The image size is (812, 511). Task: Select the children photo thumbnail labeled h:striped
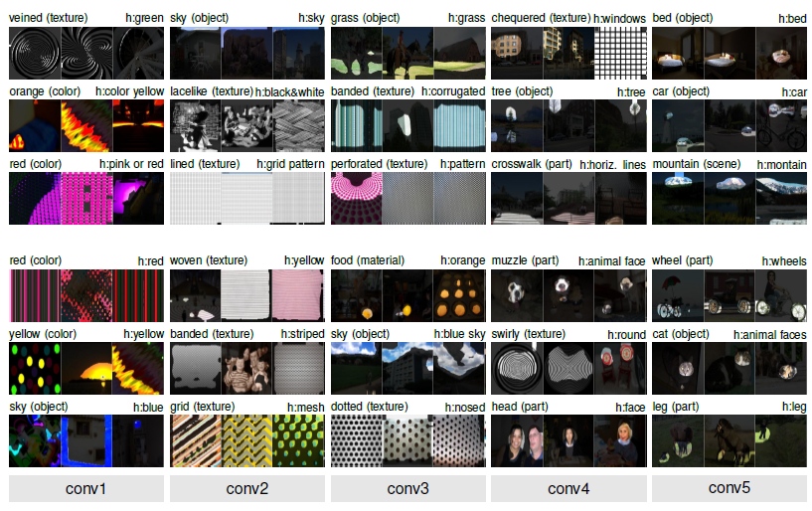pos(247,369)
